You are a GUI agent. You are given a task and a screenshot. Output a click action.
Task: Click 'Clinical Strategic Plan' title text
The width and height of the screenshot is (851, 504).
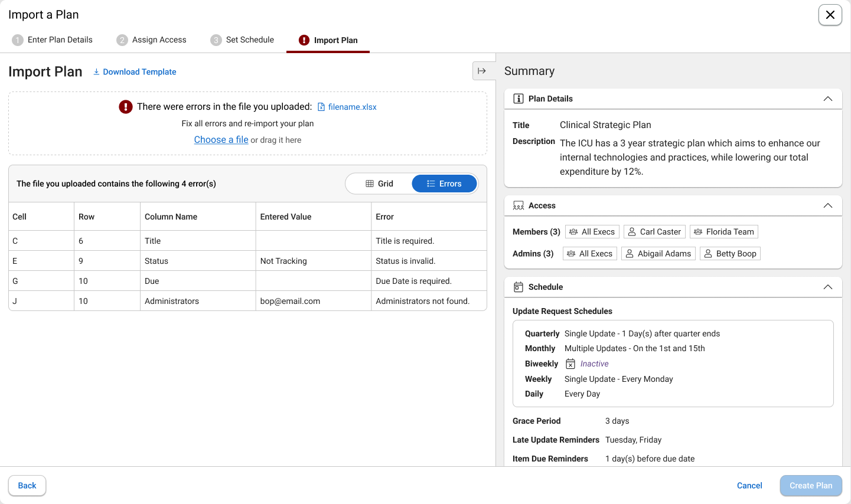605,125
